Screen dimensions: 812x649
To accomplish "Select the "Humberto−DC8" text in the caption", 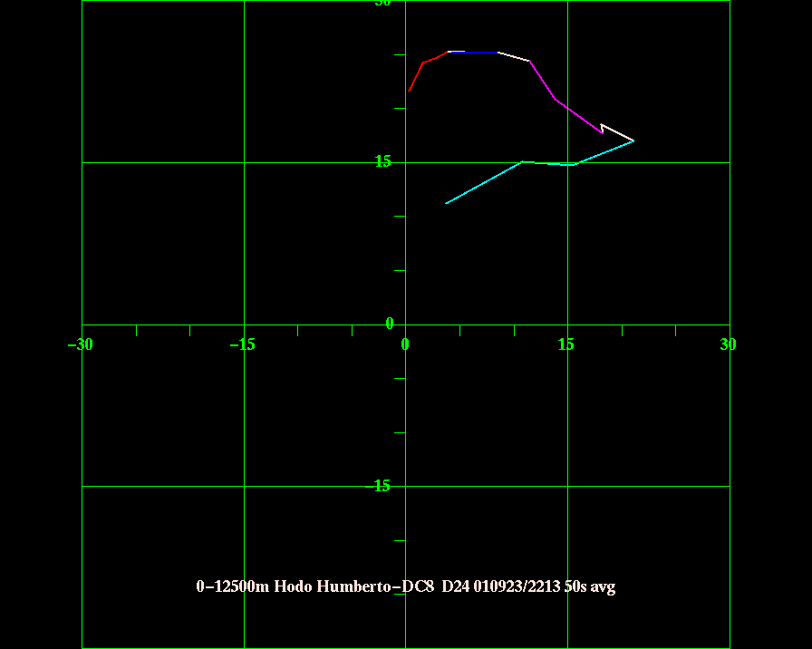I will click(375, 586).
